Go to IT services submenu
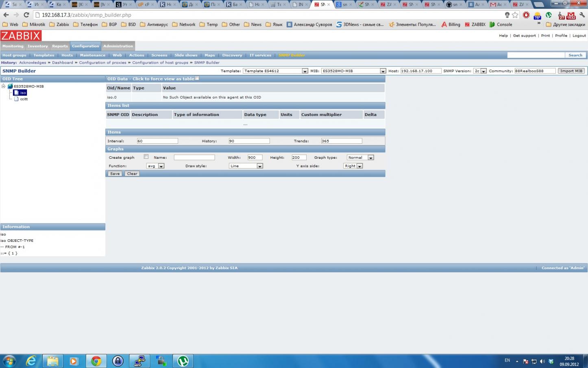 click(260, 55)
